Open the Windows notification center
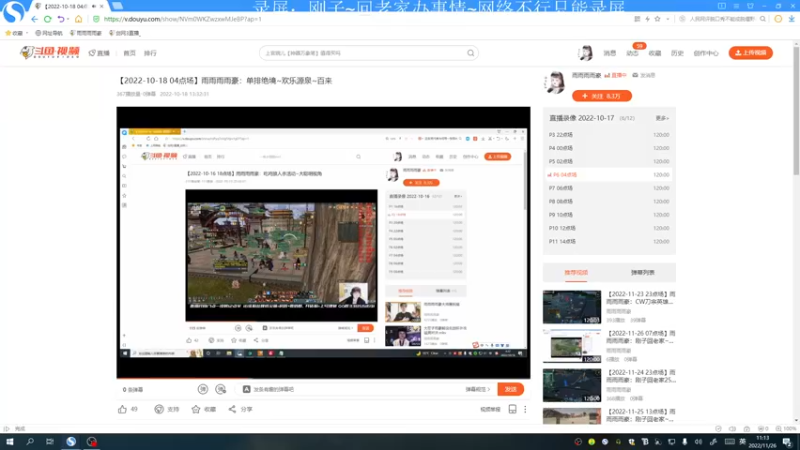The height and width of the screenshot is (450, 800). click(788, 442)
